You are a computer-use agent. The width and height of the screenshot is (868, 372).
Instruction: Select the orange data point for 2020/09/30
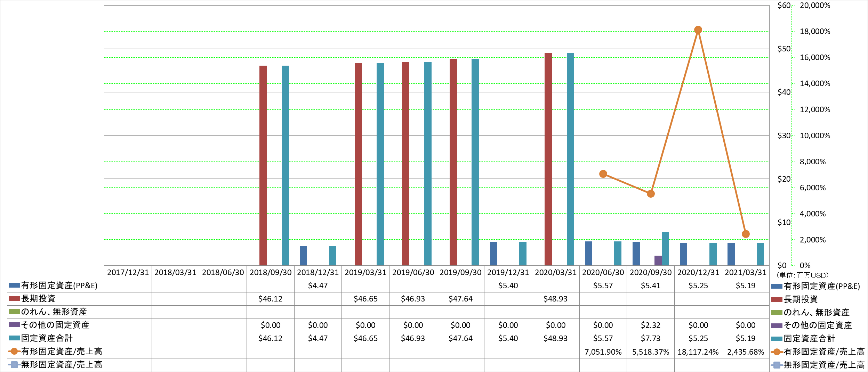pyautogui.click(x=651, y=194)
